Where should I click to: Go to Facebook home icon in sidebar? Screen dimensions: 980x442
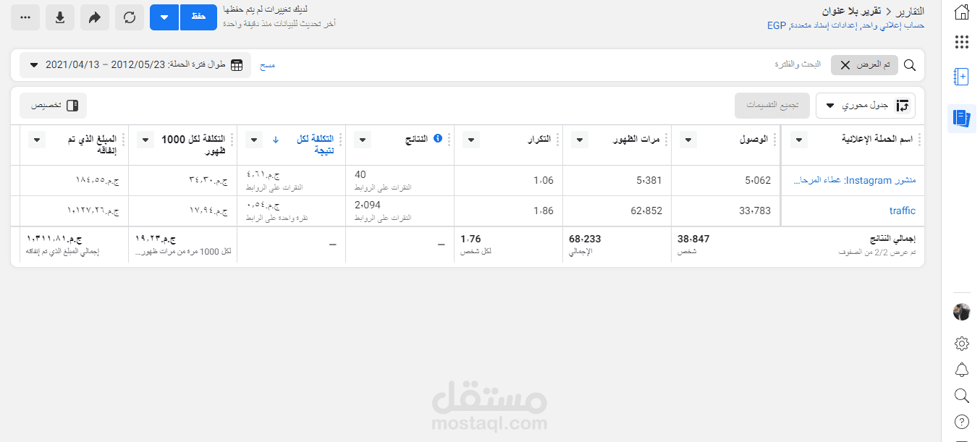coord(962,12)
